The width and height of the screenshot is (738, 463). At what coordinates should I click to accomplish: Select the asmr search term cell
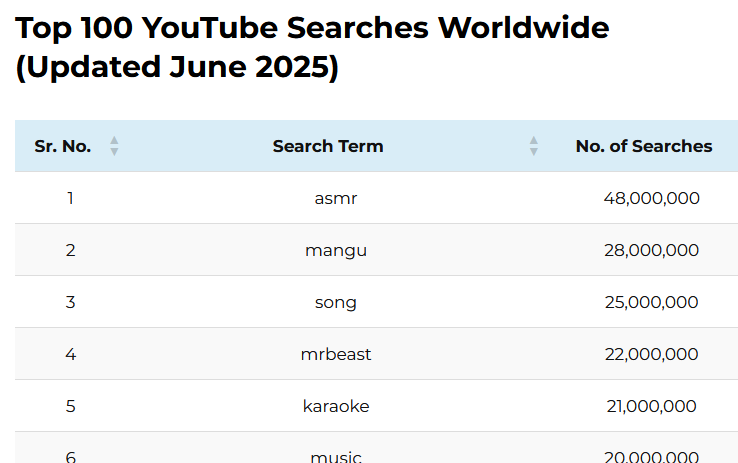pyautogui.click(x=336, y=198)
